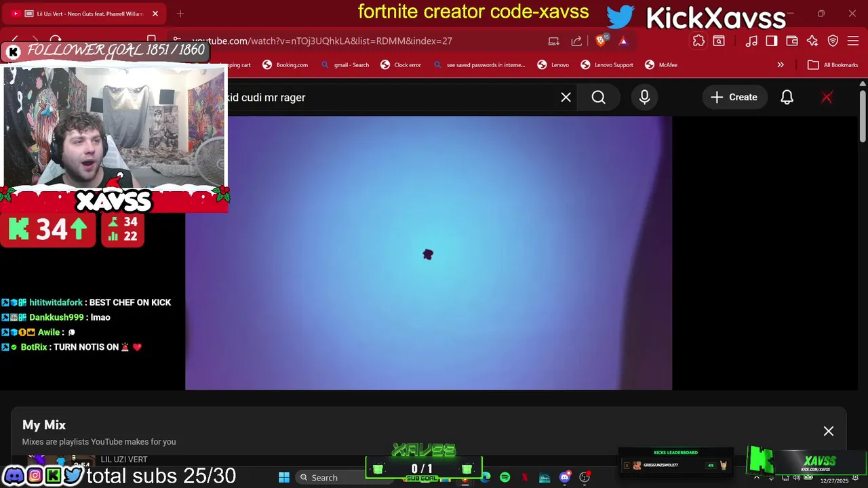The height and width of the screenshot is (488, 868).
Task: Click the voice search microphone button
Action: click(644, 97)
